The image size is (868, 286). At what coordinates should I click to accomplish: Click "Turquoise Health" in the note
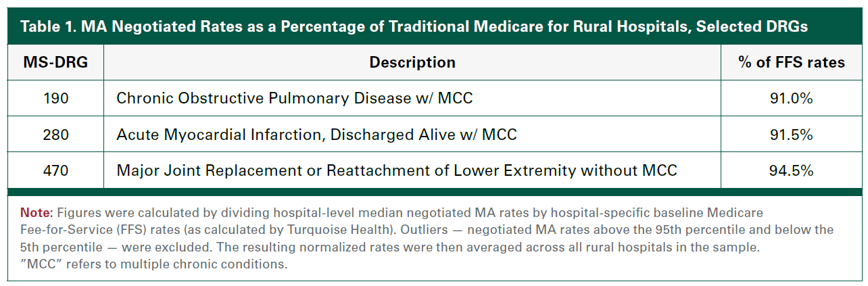[x=324, y=230]
